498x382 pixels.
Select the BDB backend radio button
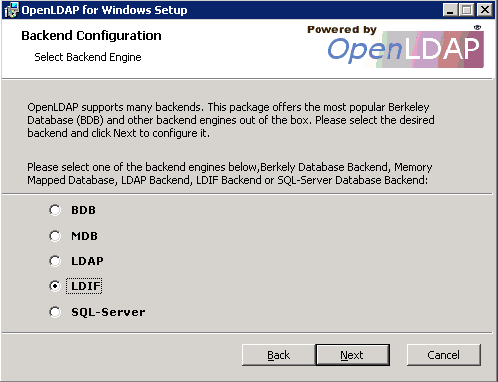55,210
